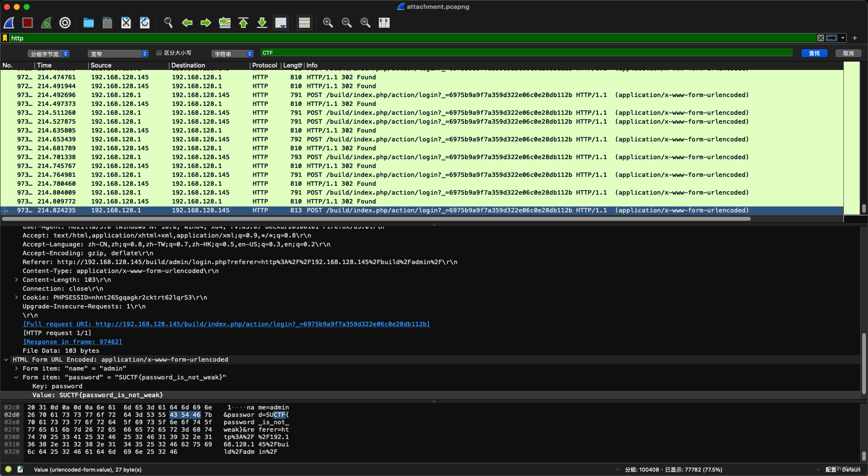Zoom in the main window text
This screenshot has height=476, width=868.
point(328,23)
